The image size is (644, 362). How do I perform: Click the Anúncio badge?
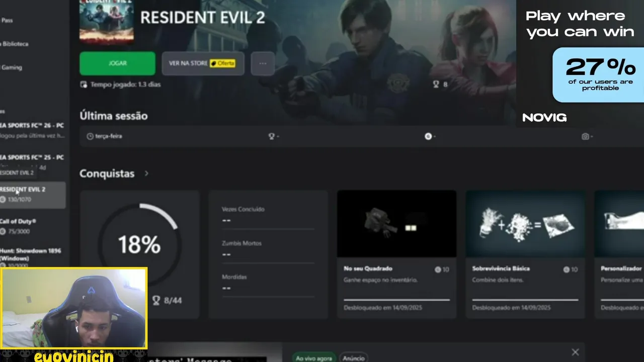coord(354,358)
